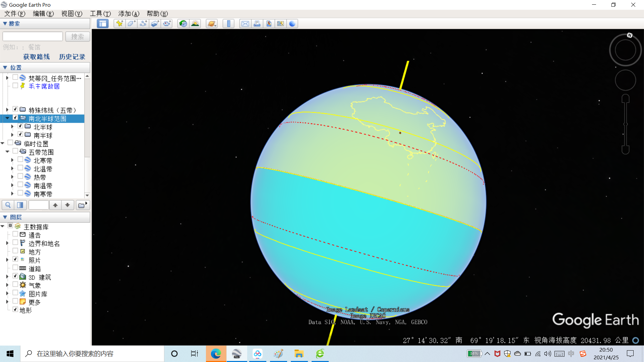This screenshot has height=362, width=644.
Task: Click the Google Earth Pro taskbar icon
Action: click(x=237, y=354)
